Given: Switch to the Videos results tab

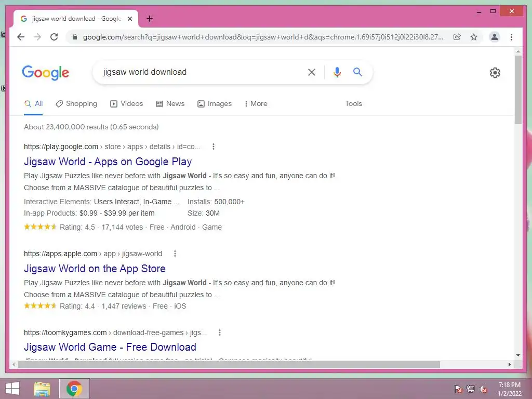Looking at the screenshot, I should (127, 103).
